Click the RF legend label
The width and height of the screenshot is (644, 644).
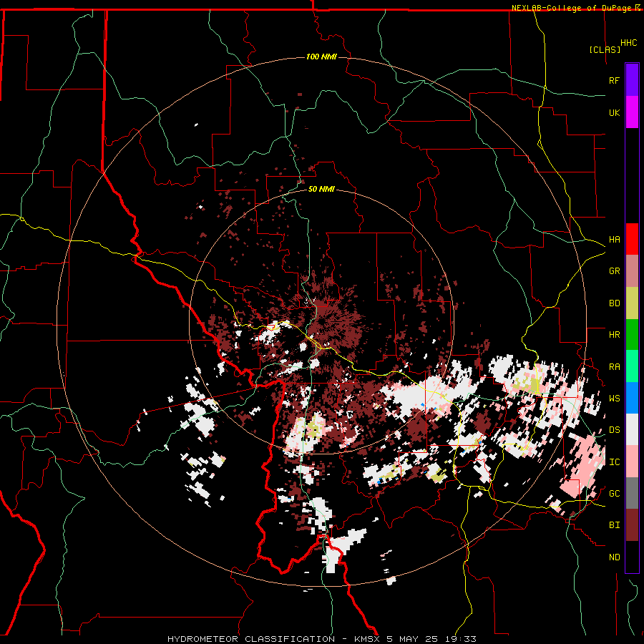point(614,80)
